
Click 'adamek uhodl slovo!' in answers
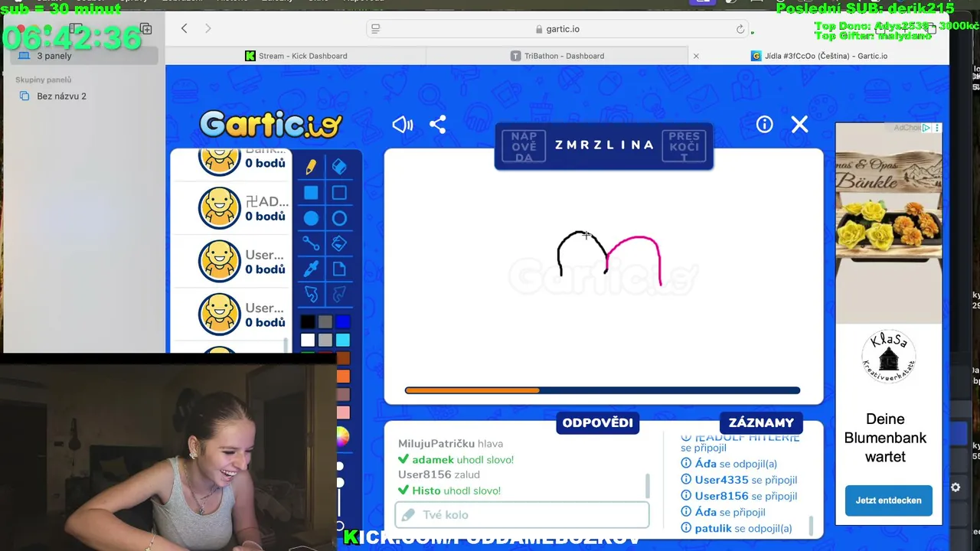pyautogui.click(x=456, y=459)
